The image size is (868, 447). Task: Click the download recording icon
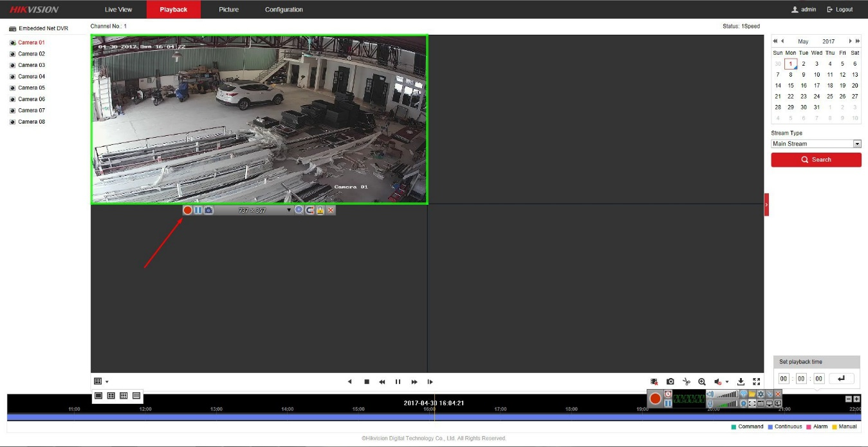741,382
